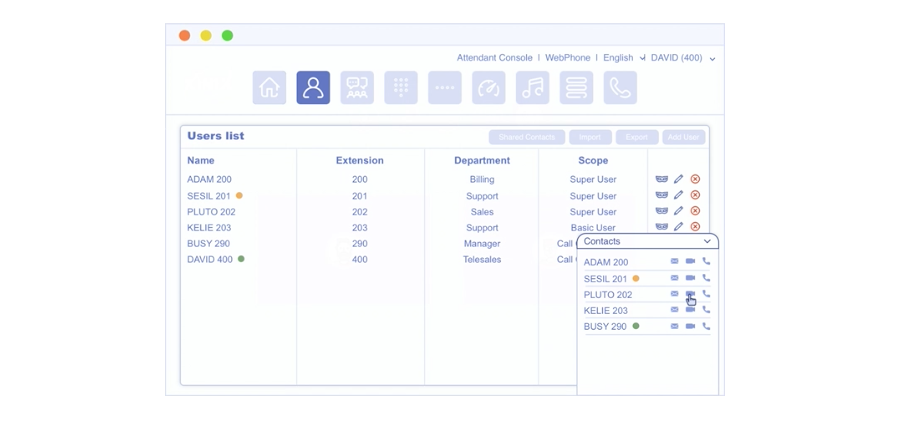Edit user ADAM 200 with pencil icon

[678, 180]
